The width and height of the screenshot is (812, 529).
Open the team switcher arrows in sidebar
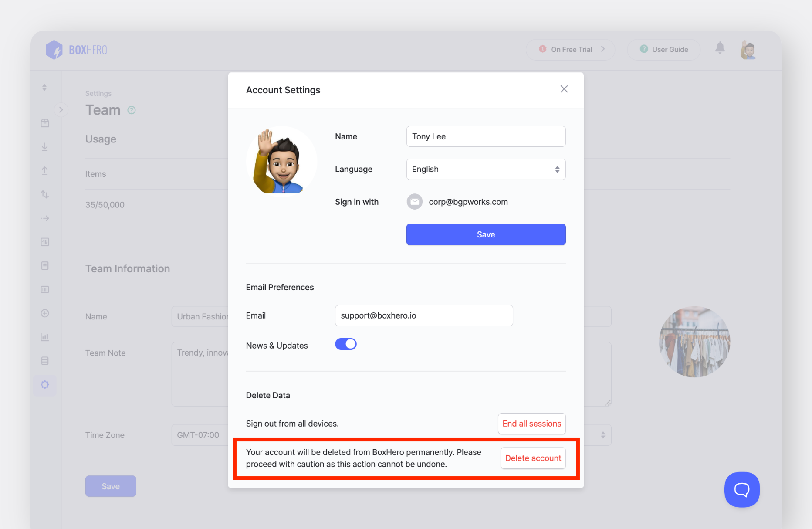coord(44,88)
